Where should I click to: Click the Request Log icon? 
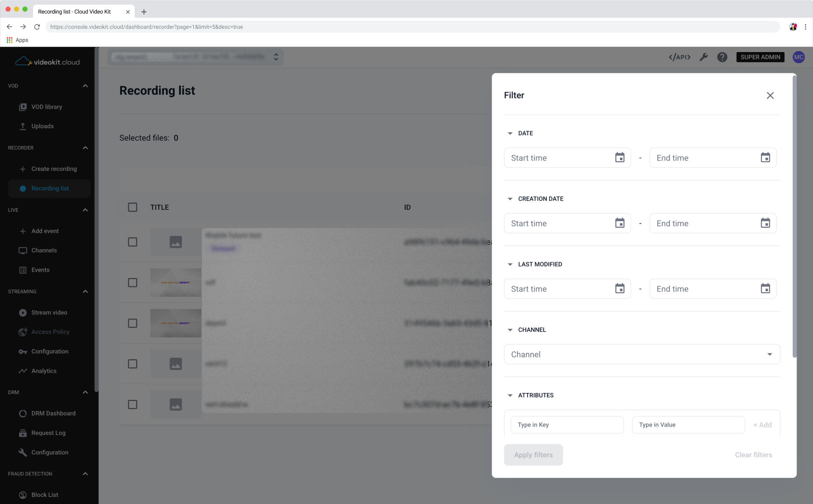point(23,433)
